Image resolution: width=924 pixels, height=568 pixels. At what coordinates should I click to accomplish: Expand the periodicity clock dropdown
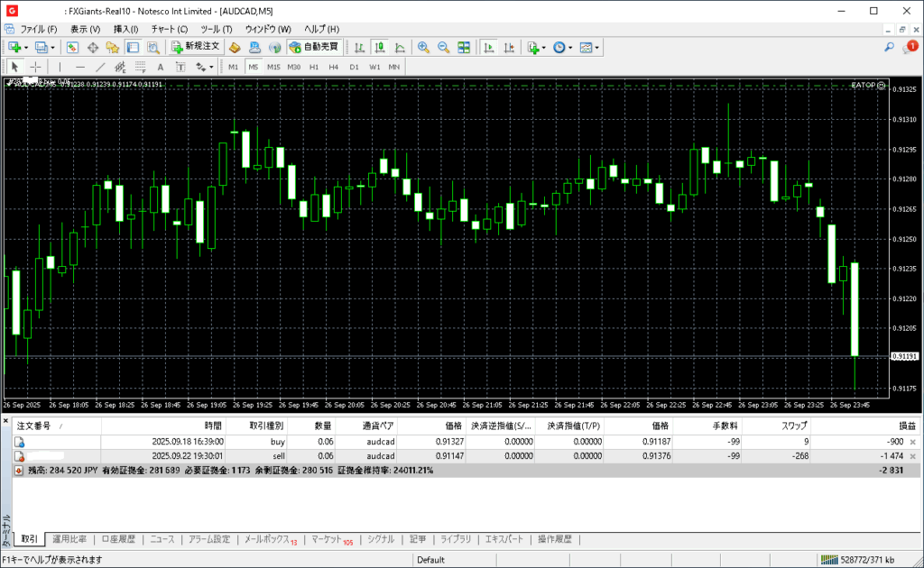(570, 47)
